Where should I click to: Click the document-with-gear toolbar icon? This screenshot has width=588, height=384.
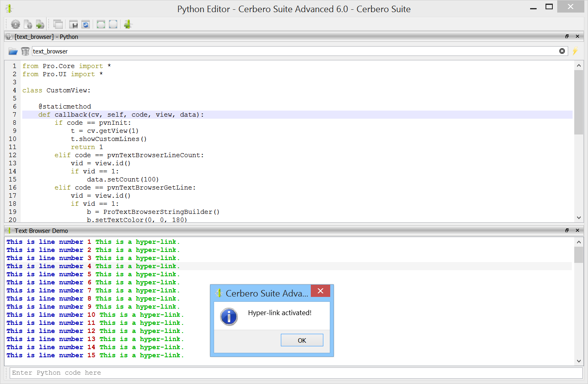[x=28, y=24]
